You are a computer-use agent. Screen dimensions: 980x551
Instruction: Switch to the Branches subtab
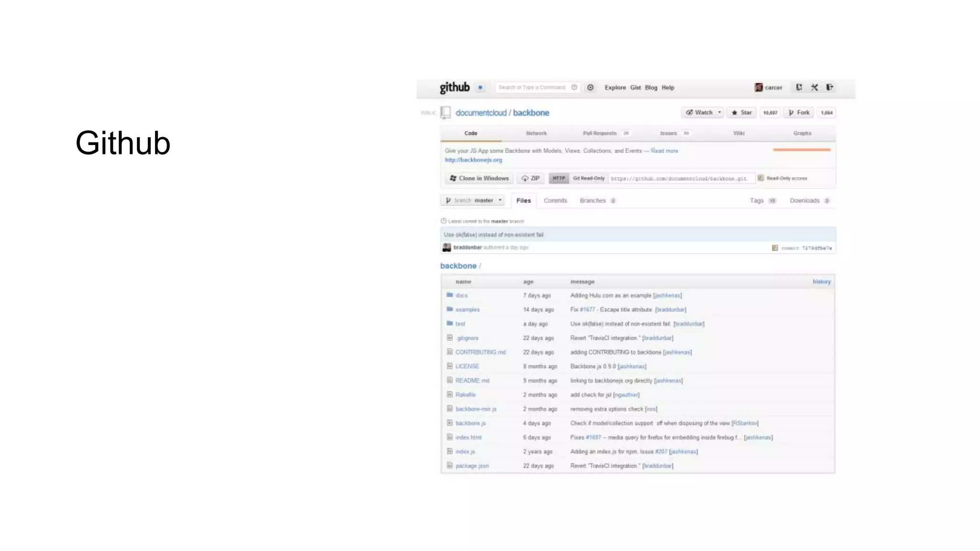click(x=597, y=200)
